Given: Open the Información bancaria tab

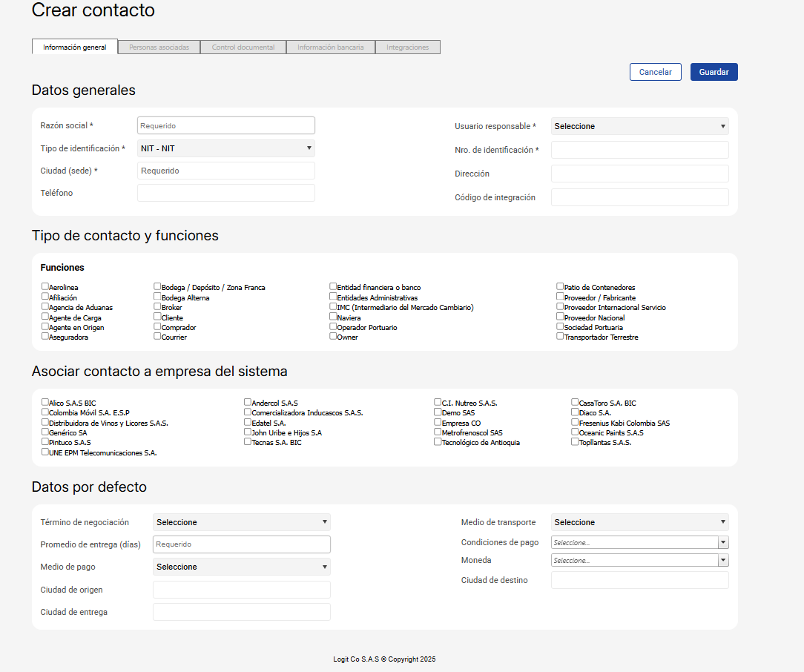Looking at the screenshot, I should click(331, 47).
